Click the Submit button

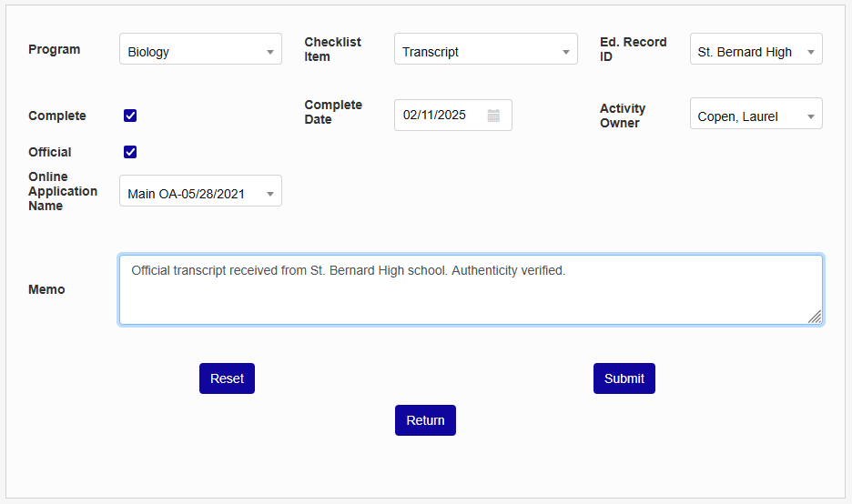(624, 378)
